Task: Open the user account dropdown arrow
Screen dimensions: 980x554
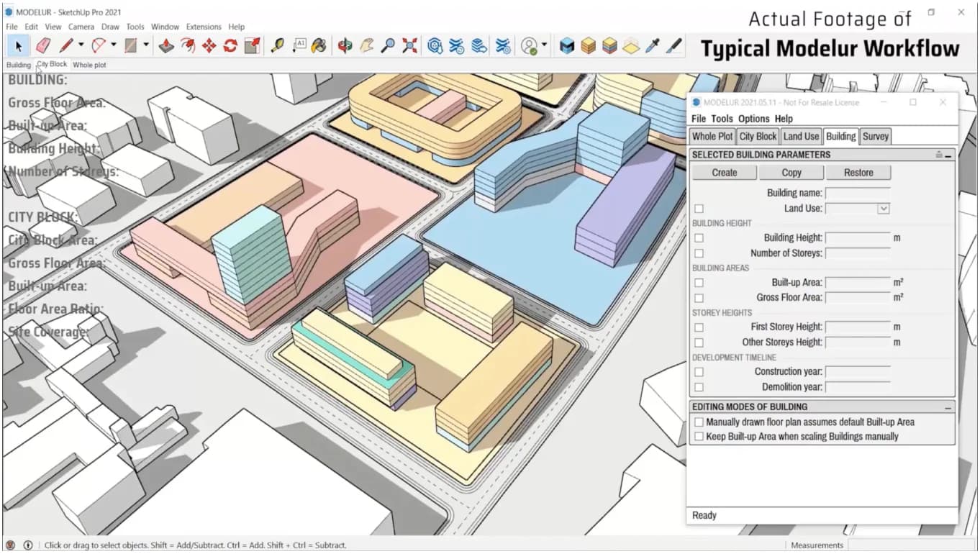Action: pyautogui.click(x=545, y=45)
